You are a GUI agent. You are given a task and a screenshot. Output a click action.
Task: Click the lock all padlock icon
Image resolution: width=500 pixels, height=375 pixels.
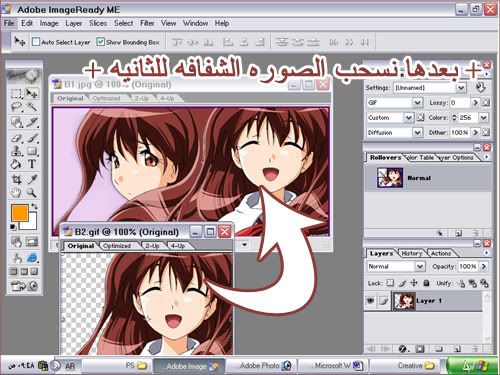coord(426,283)
